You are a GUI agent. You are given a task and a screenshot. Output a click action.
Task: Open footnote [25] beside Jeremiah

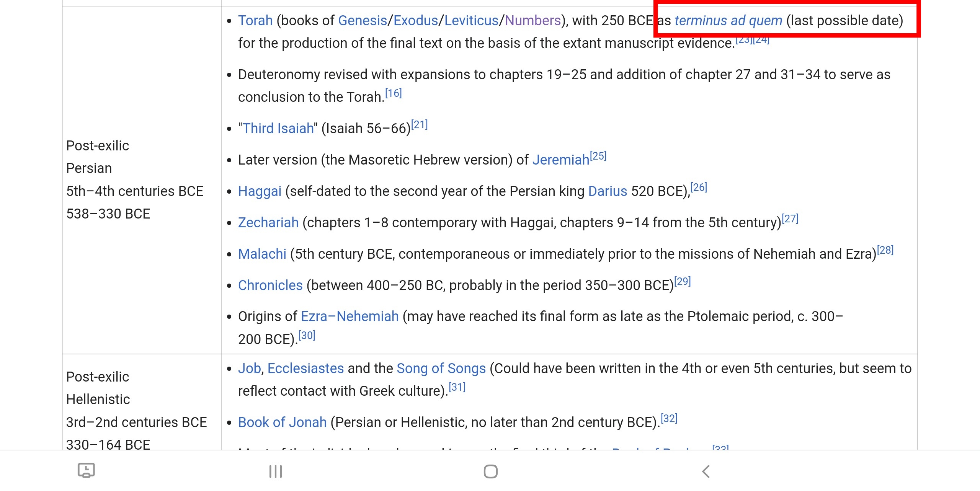pyautogui.click(x=598, y=156)
